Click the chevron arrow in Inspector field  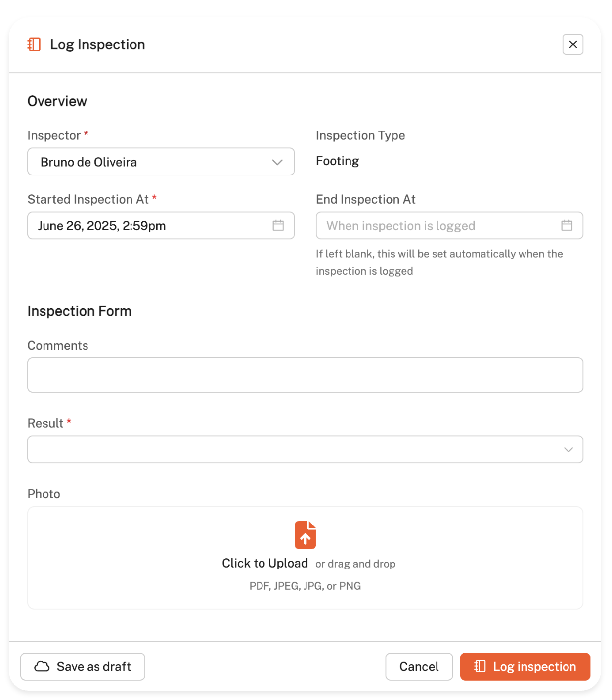[277, 162]
